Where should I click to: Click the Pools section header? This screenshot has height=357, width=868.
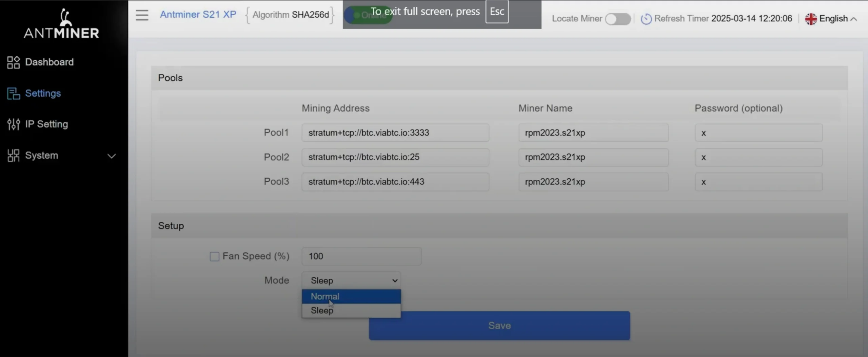pyautogui.click(x=499, y=78)
